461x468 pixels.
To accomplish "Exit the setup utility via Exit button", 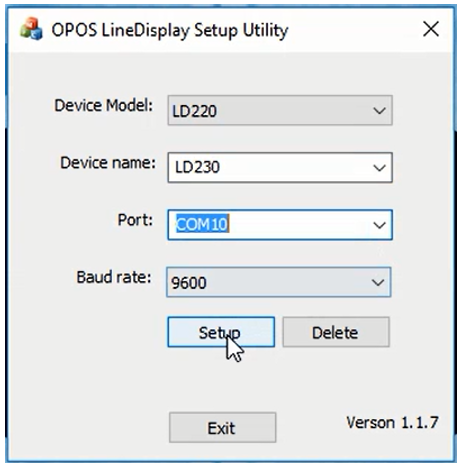I will (222, 428).
